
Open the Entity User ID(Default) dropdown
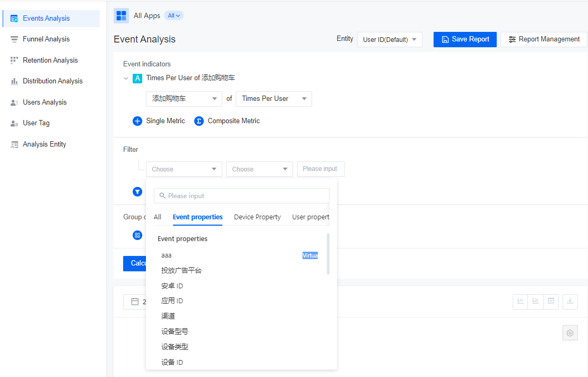tap(390, 39)
